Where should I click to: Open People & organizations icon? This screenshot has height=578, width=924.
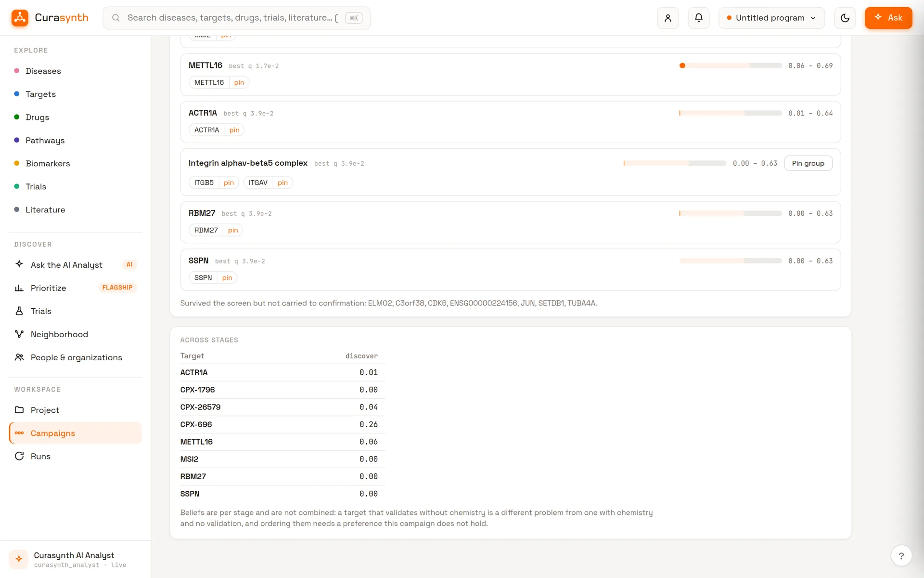click(19, 357)
